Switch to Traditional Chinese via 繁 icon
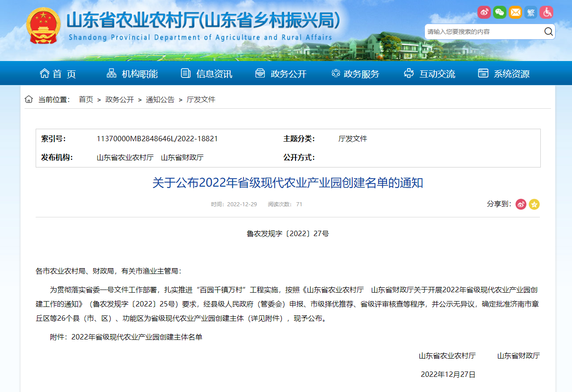The height and width of the screenshot is (392, 572). [531, 12]
